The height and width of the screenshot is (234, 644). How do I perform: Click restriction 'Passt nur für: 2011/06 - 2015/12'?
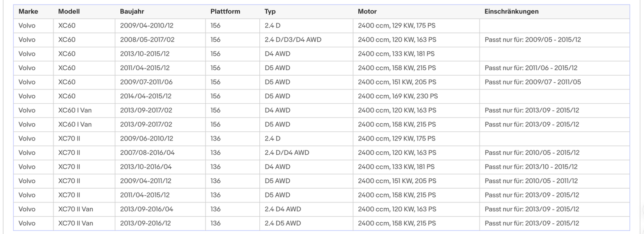tap(531, 68)
